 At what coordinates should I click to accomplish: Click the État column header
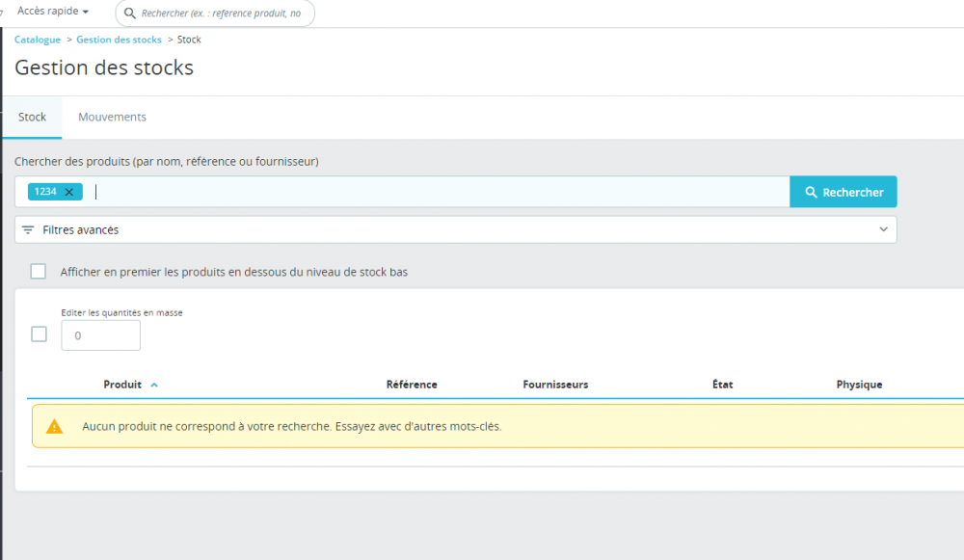[722, 385]
